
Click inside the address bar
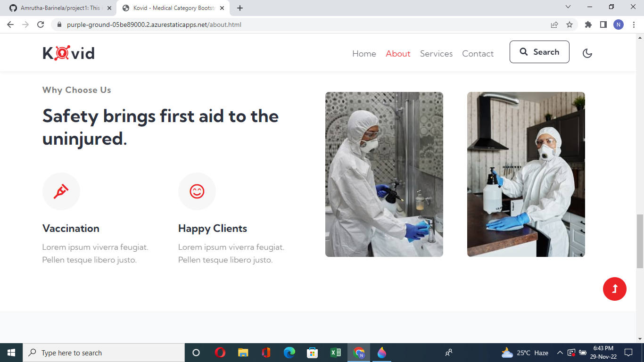pyautogui.click(x=283, y=24)
